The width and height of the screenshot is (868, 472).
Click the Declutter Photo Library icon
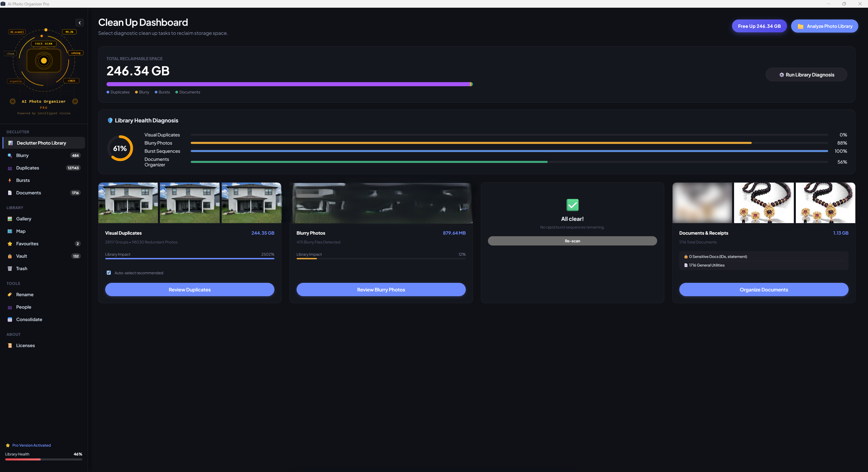[10, 143]
